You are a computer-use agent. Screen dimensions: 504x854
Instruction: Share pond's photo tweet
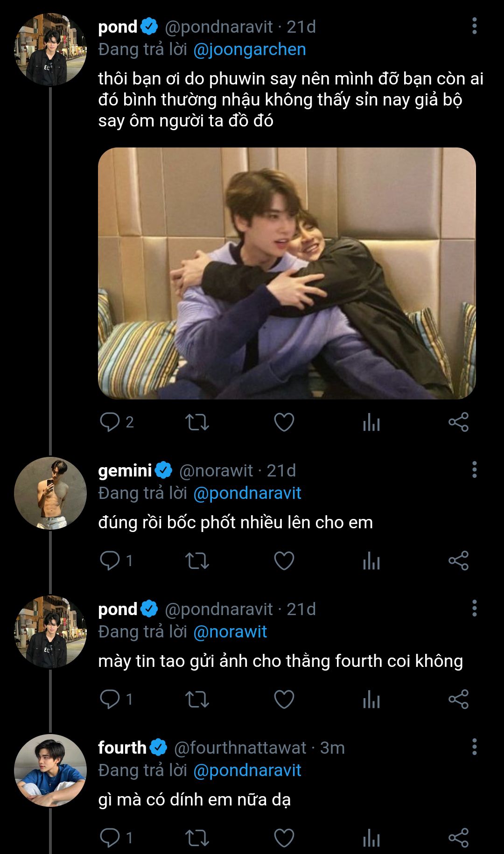(458, 422)
